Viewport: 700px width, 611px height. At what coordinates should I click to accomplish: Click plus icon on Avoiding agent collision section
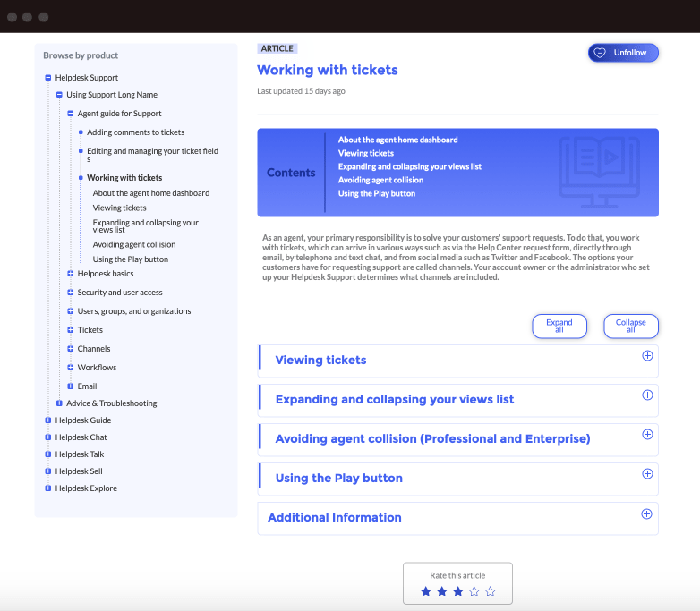pyautogui.click(x=647, y=434)
